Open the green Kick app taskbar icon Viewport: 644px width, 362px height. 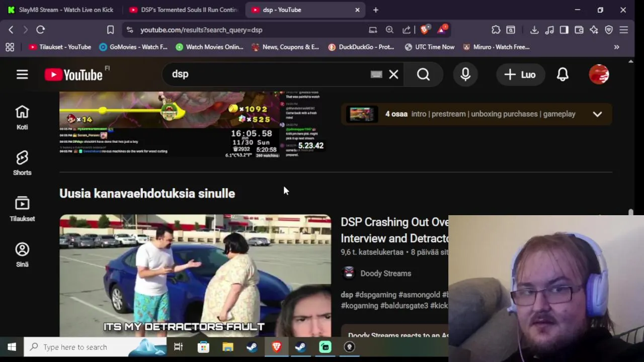tap(325, 347)
